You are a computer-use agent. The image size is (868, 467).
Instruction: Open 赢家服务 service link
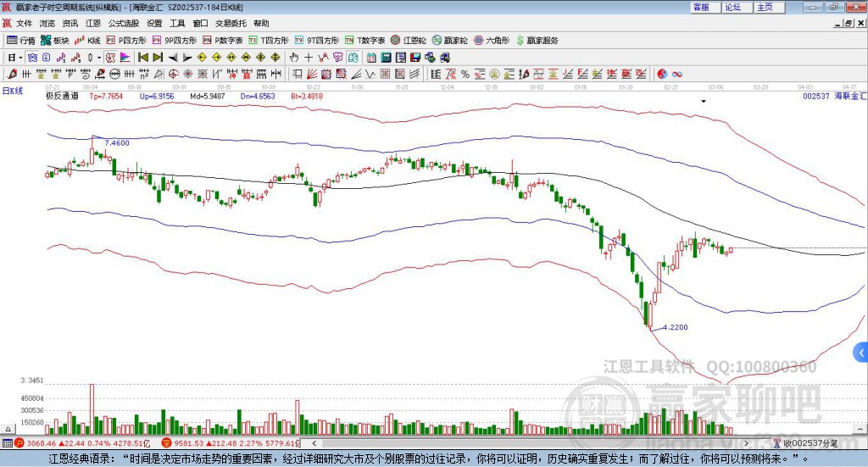point(537,41)
